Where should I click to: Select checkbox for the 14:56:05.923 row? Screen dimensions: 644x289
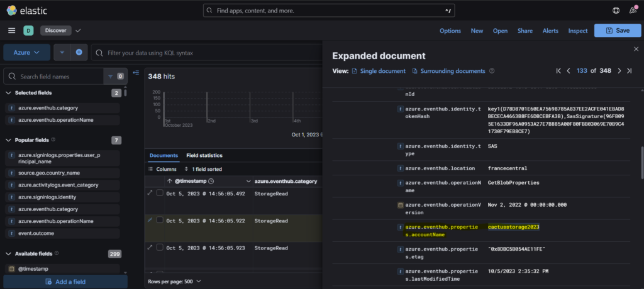click(x=160, y=248)
